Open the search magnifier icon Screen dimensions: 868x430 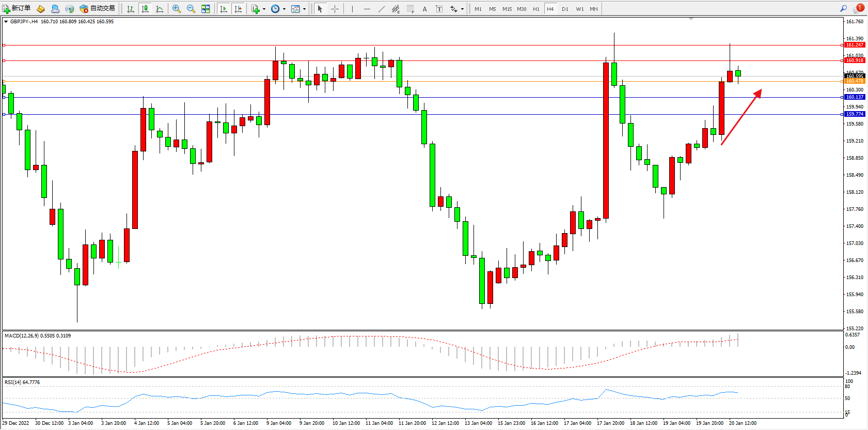click(x=843, y=8)
